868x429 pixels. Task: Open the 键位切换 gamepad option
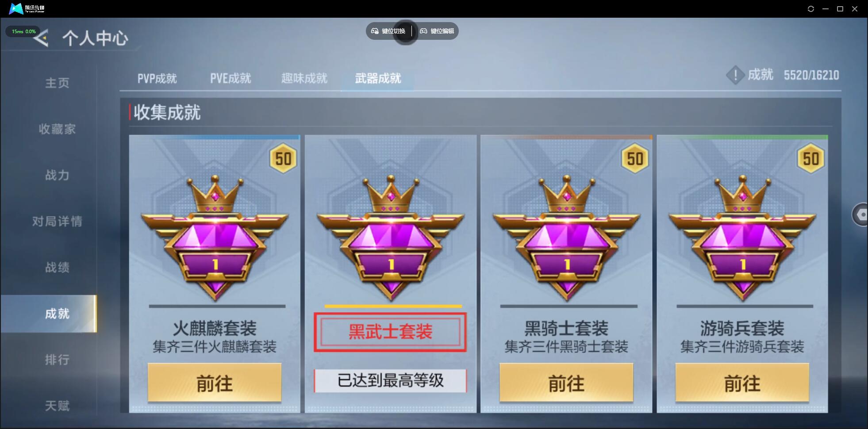click(x=388, y=31)
